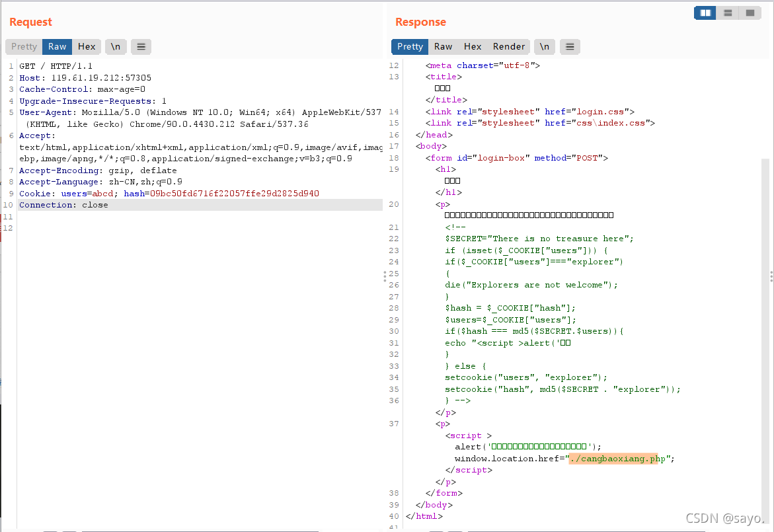774x532 pixels.
Task: Click the 'GET / HTTP/1.1' request line
Action: pos(56,66)
